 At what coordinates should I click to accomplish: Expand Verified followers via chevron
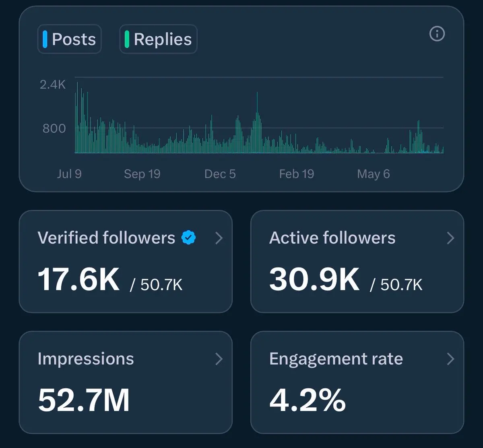click(x=219, y=238)
